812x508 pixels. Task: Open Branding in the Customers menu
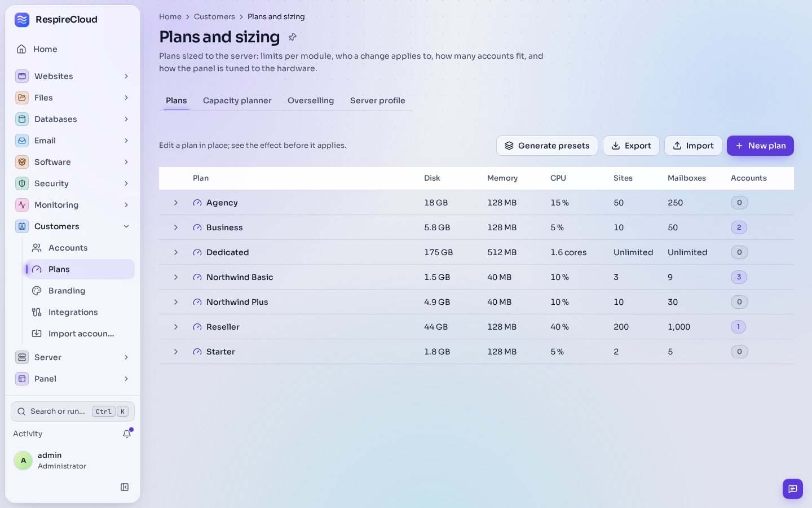[x=80, y=291]
